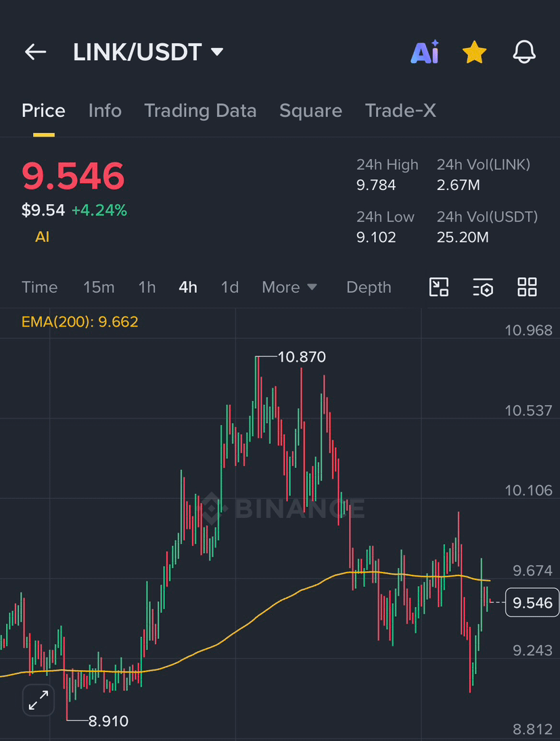
Task: Tap the 8.910 low marker label
Action: point(108,721)
